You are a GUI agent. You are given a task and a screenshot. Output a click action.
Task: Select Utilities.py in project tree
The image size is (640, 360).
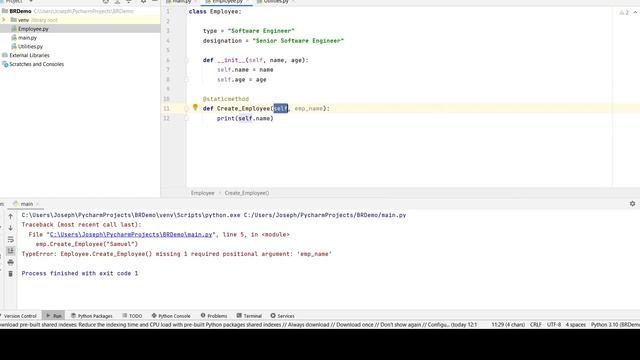[x=30, y=47]
